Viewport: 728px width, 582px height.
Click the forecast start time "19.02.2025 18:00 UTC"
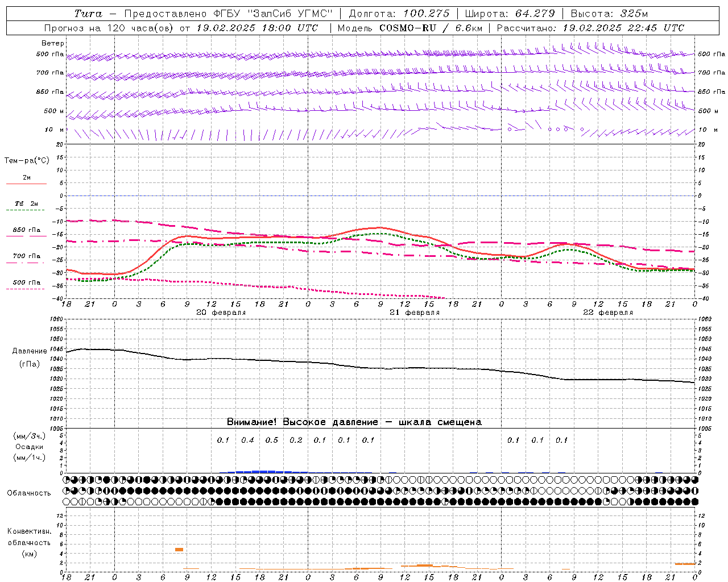(x=257, y=27)
